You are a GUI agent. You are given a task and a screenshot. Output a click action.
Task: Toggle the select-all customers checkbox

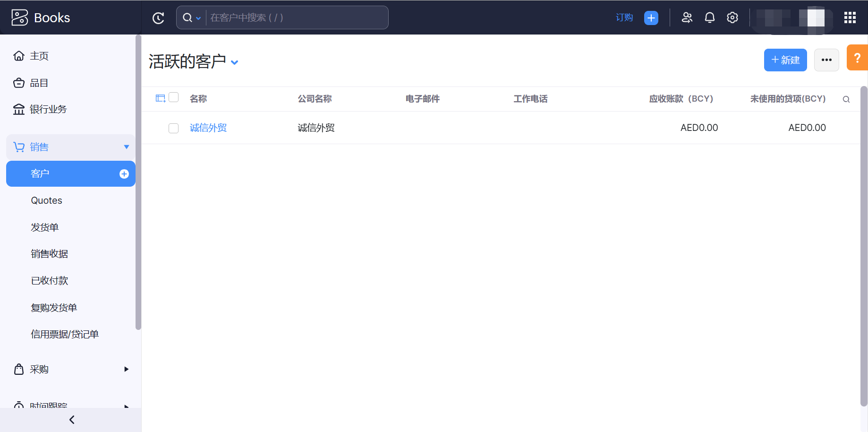(174, 97)
